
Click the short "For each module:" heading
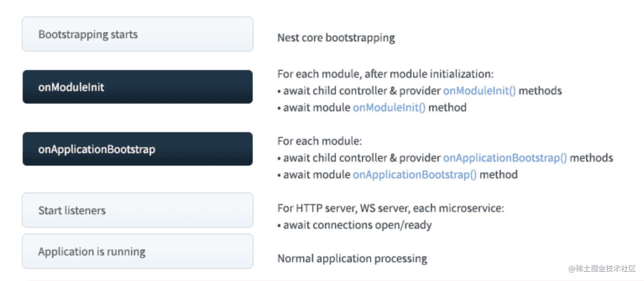pyautogui.click(x=319, y=141)
